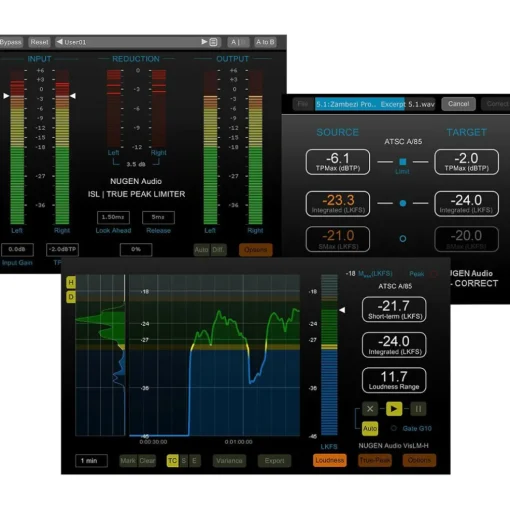Click the -24.0 Integrated readout in VisLM-H
The image size is (510, 510).
pyautogui.click(x=394, y=345)
